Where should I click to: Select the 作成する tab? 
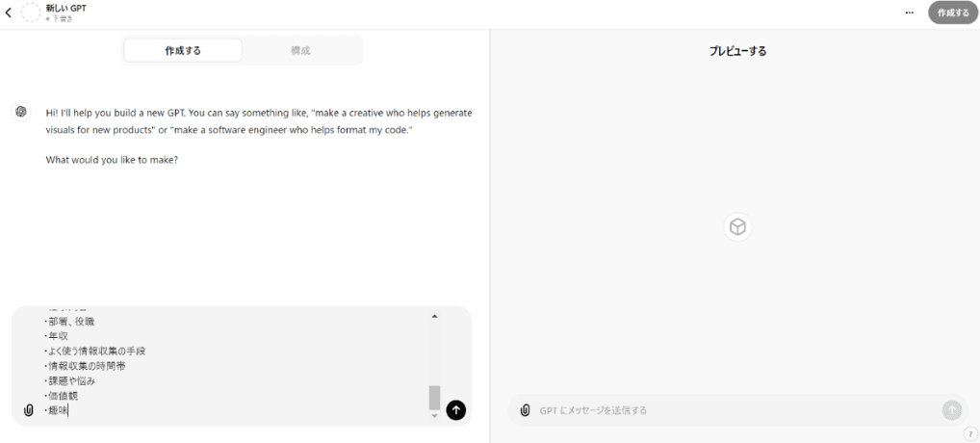183,51
